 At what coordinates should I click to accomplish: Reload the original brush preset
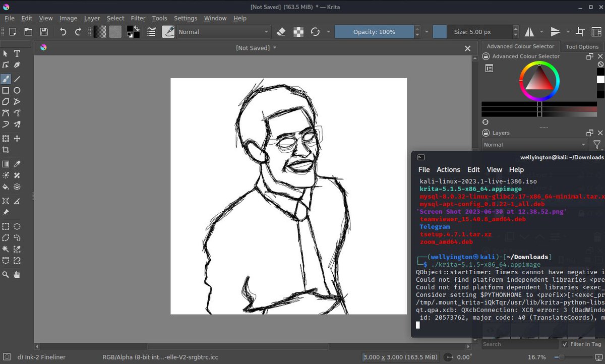pyautogui.click(x=315, y=32)
